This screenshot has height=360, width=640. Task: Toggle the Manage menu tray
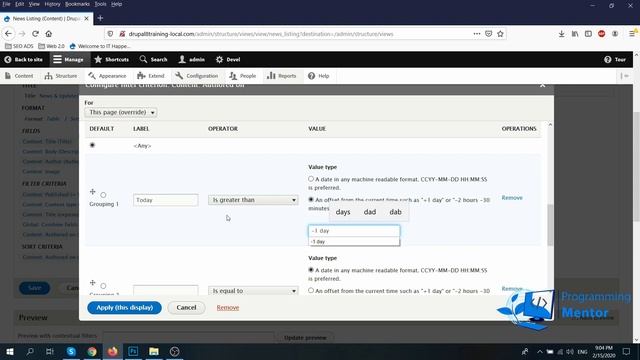point(68,60)
